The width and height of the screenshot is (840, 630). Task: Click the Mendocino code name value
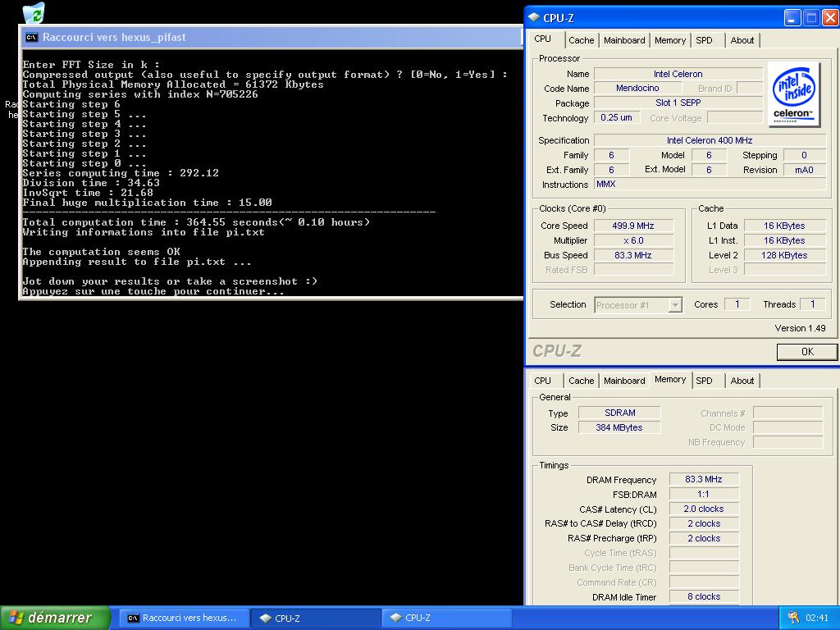pyautogui.click(x=637, y=88)
